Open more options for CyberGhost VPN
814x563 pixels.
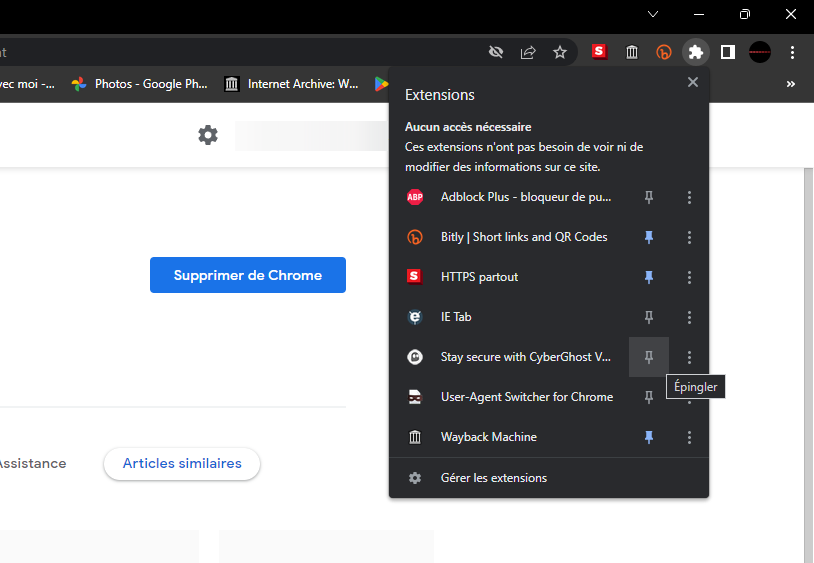point(689,357)
